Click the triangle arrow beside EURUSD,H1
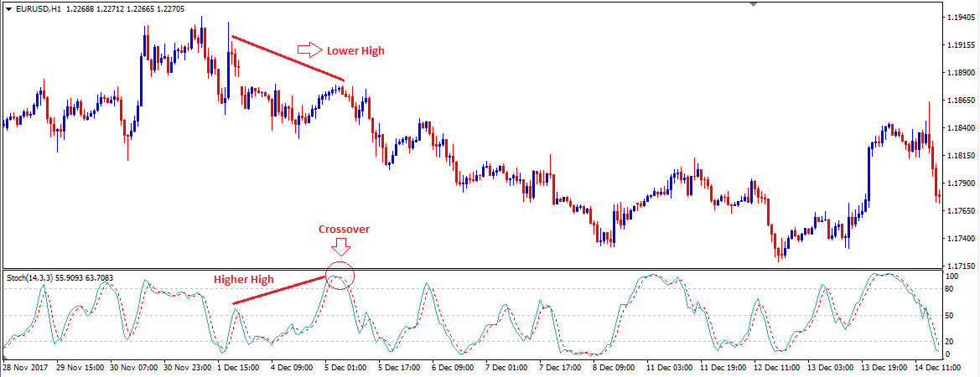Screen dimensions: 980x377 pyautogui.click(x=8, y=8)
